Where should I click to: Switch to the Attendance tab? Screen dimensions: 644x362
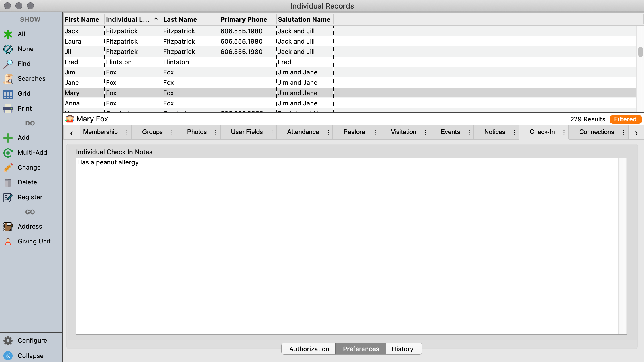tap(303, 132)
